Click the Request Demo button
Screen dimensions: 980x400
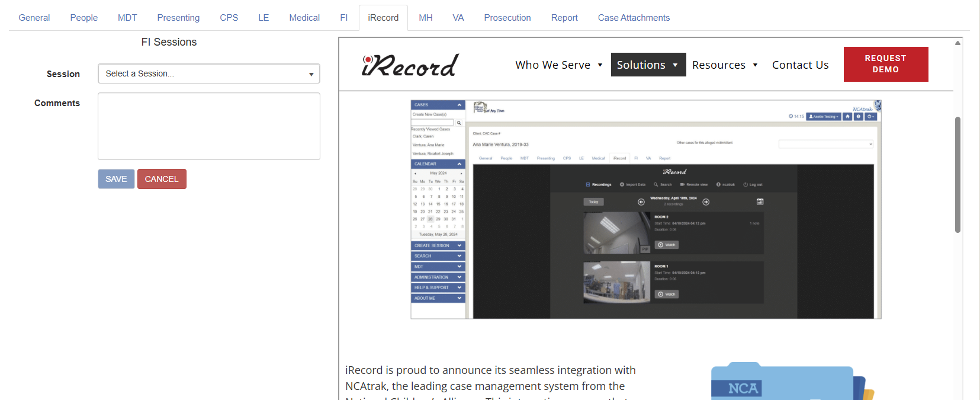[885, 64]
